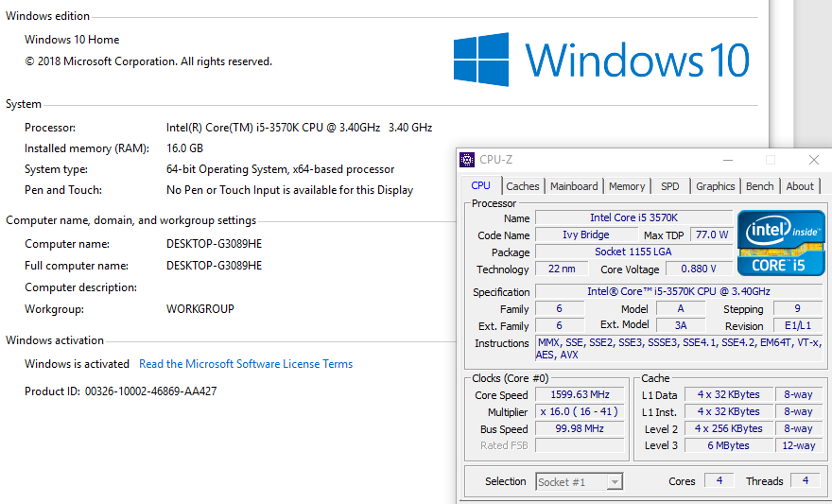Click the Technology value 22 nm
Screen dimensions: 832x504
click(x=562, y=269)
